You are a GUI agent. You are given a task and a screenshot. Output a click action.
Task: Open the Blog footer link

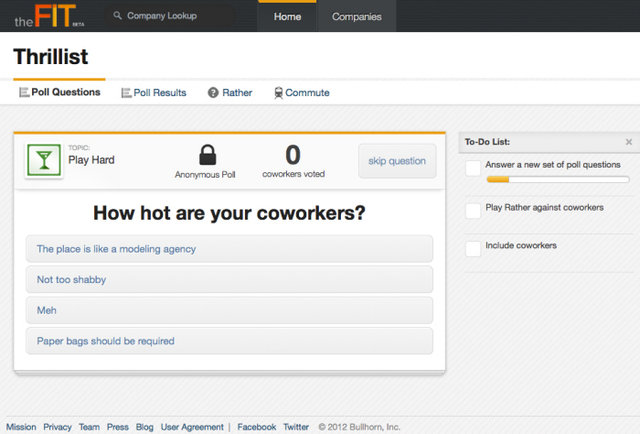click(144, 427)
